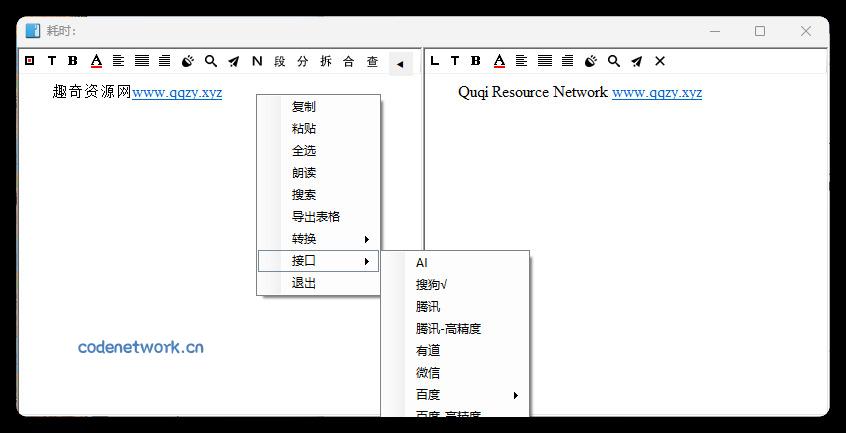Click the red square capture icon in left toolbar
The image size is (846, 433).
click(x=30, y=61)
